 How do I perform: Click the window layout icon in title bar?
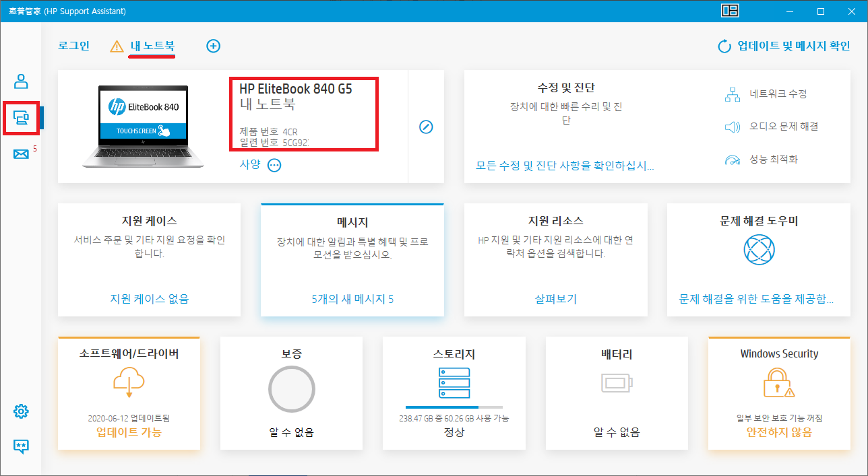point(730,11)
